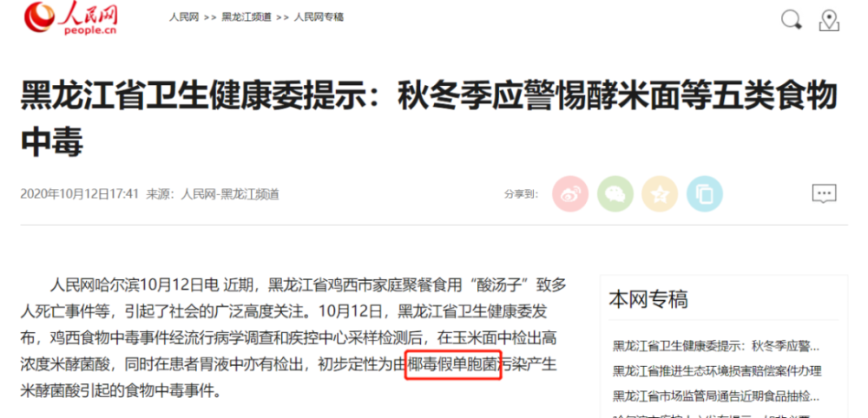Open sidebar link 黑龙江省卫生健康委提示
The height and width of the screenshot is (418, 868).
pyautogui.click(x=716, y=347)
